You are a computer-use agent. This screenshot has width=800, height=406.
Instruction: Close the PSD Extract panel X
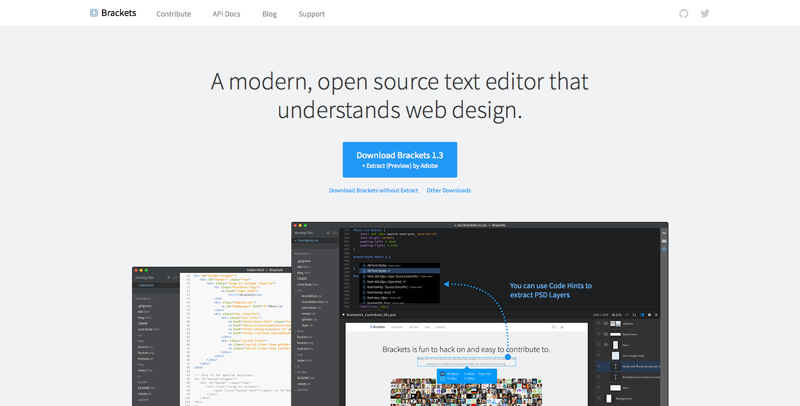(656, 315)
